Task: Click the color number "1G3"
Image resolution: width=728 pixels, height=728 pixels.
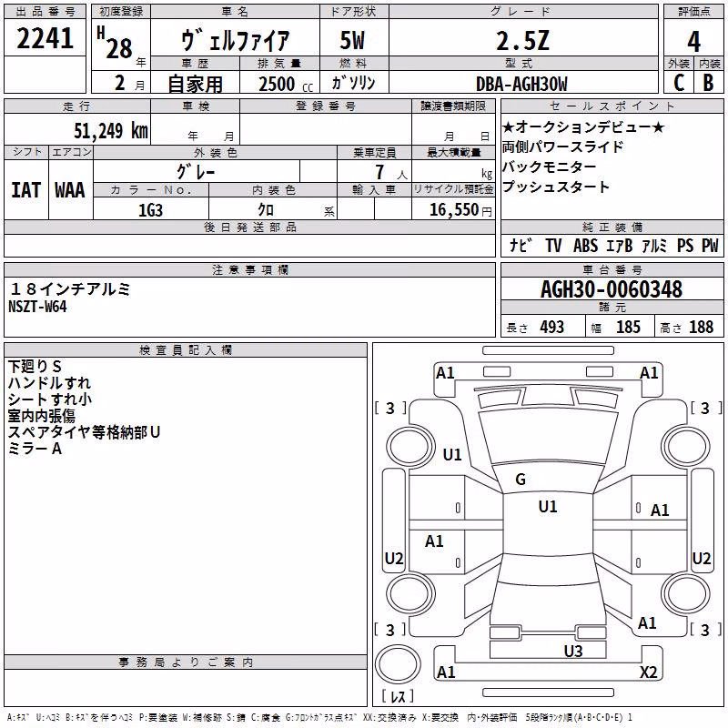Action: [150, 210]
